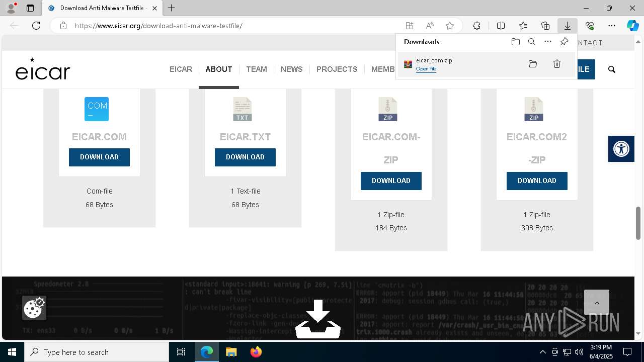Download the EICAR.COM file
Image resolution: width=644 pixels, height=362 pixels.
(99, 157)
